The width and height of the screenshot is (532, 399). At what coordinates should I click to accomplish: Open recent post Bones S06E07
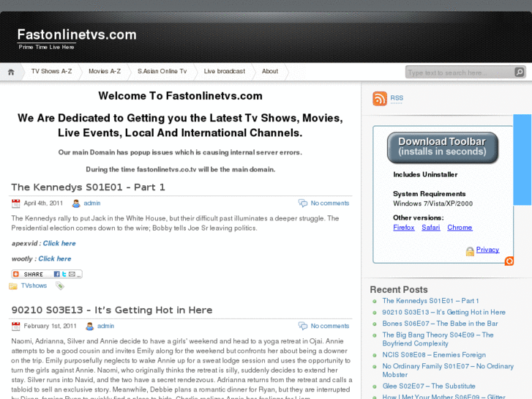440,324
